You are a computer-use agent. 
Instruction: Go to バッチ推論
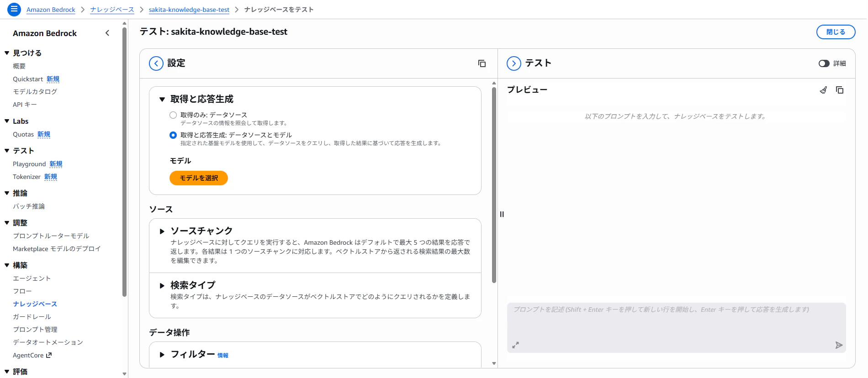pos(29,206)
